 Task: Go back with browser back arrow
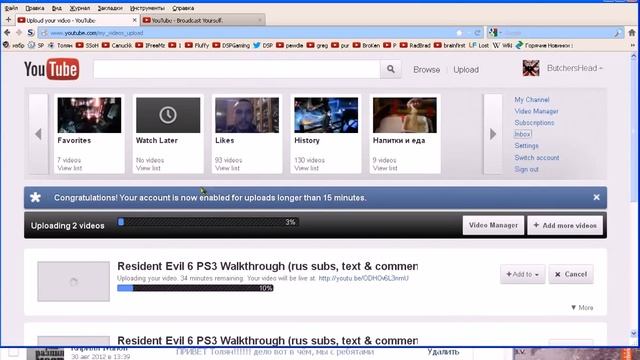(x=7, y=32)
